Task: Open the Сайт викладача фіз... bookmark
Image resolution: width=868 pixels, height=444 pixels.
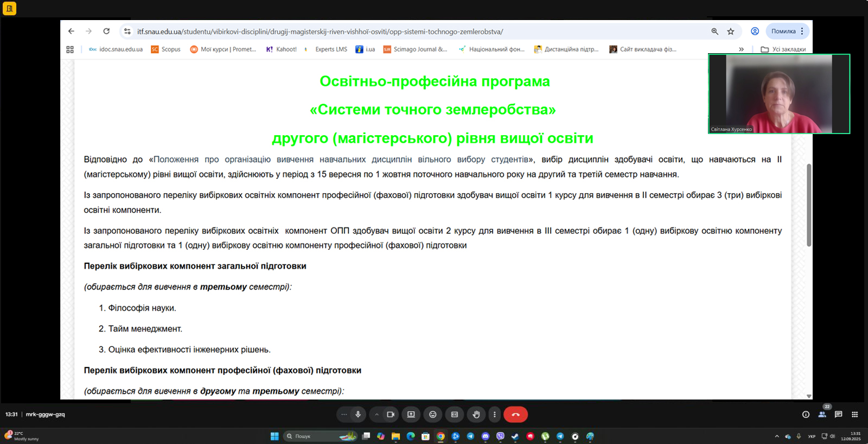Action: 643,49
